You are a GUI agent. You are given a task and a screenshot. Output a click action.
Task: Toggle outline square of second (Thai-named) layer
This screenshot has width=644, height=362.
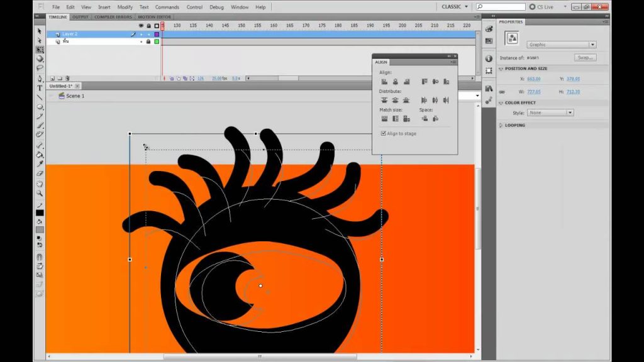[157, 41]
